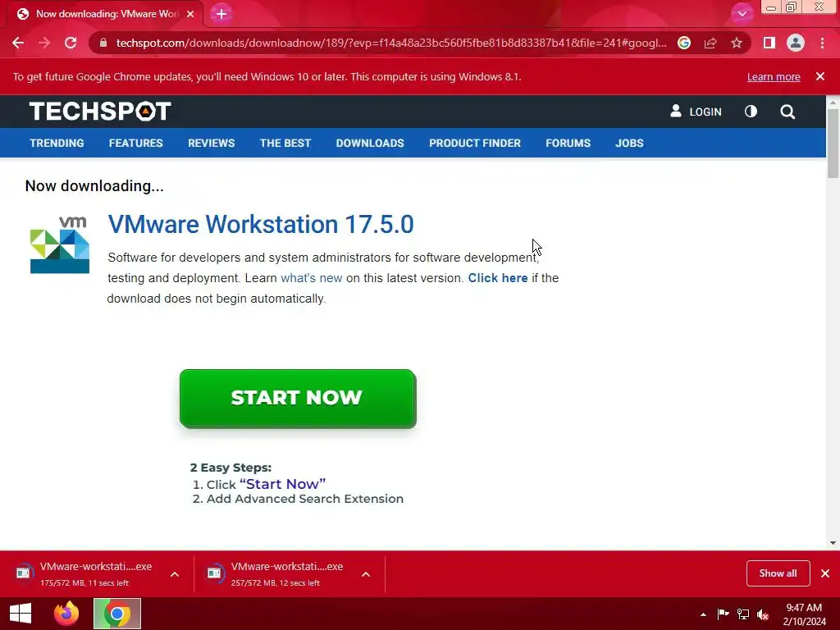
Task: Click the "Now downloading..." heading text
Action: (94, 186)
